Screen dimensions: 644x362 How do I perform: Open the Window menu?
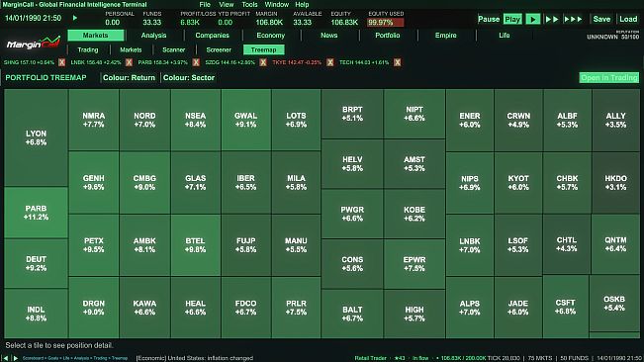[276, 5]
